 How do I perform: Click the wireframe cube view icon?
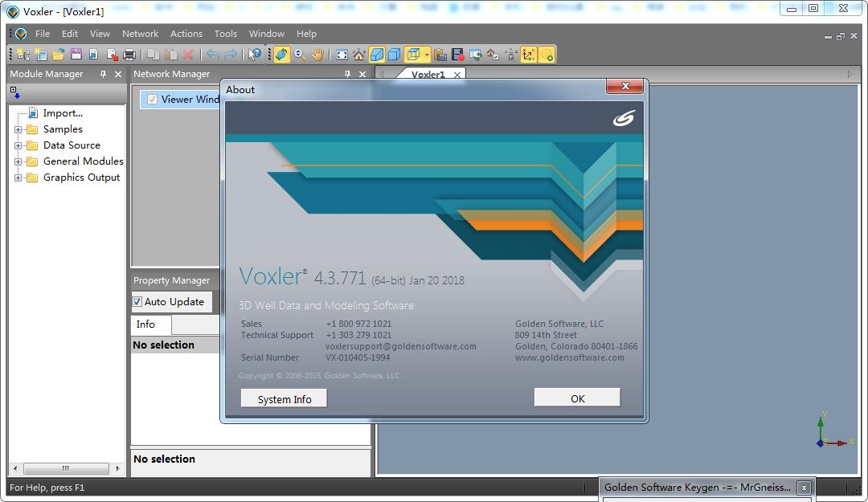tap(413, 55)
